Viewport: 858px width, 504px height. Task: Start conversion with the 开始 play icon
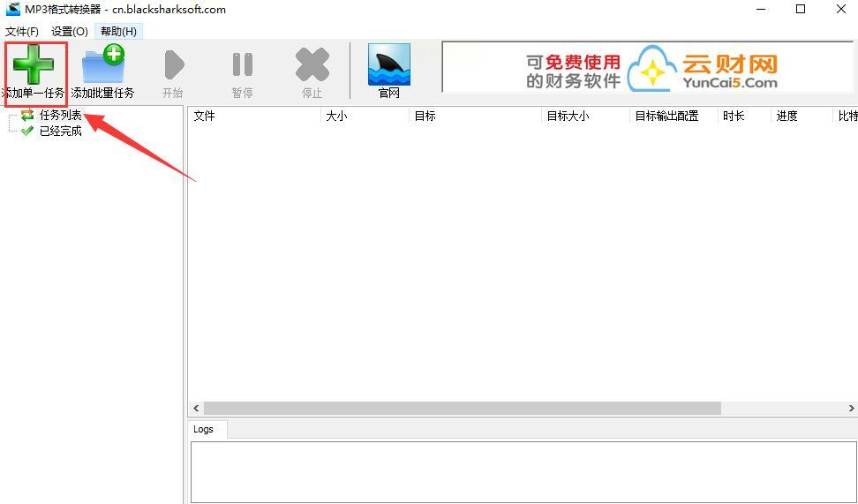click(x=173, y=64)
